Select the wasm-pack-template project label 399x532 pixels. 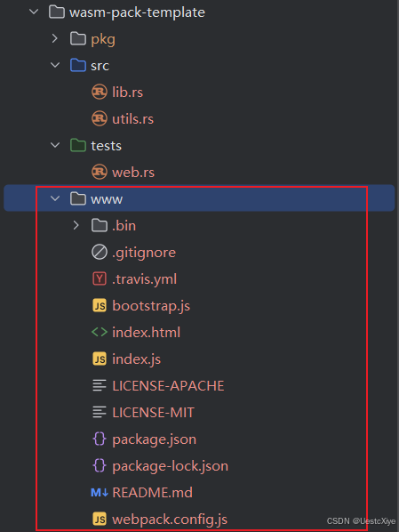(137, 12)
